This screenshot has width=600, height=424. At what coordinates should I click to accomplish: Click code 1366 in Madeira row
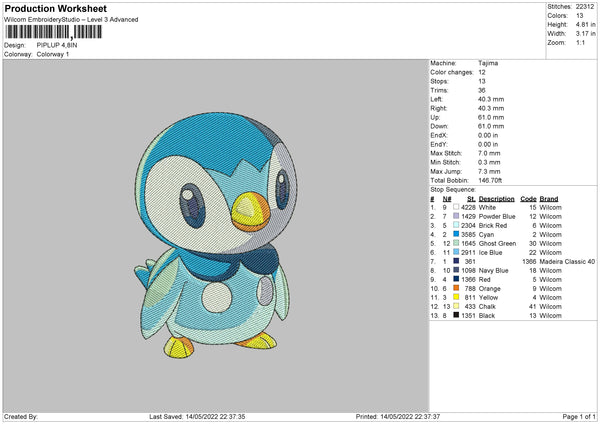click(529, 262)
